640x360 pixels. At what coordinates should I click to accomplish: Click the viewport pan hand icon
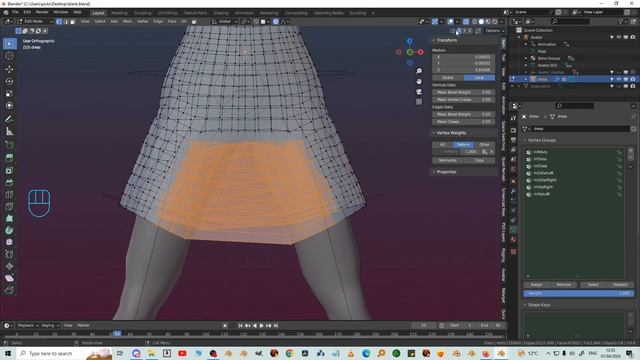click(x=419, y=81)
